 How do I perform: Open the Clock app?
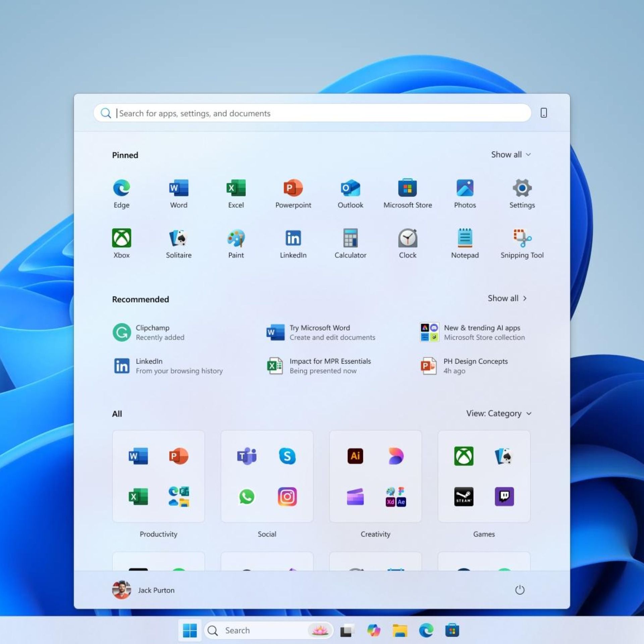tap(408, 238)
